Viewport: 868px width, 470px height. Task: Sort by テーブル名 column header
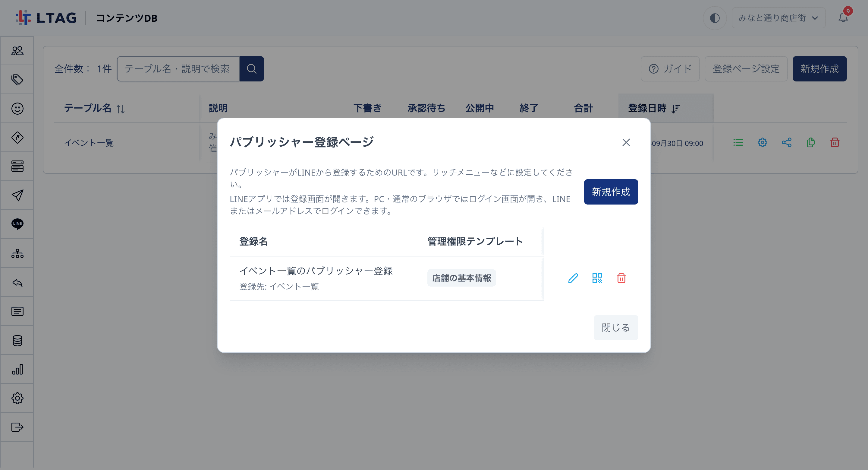94,108
